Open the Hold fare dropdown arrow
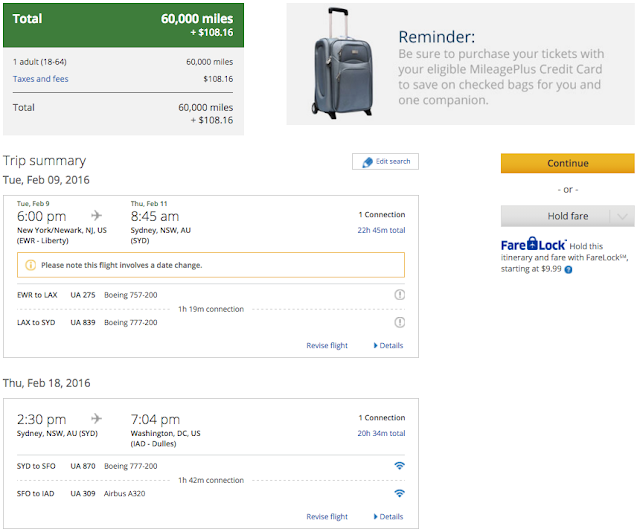Image resolution: width=640 pixels, height=532 pixels. pos(621,216)
